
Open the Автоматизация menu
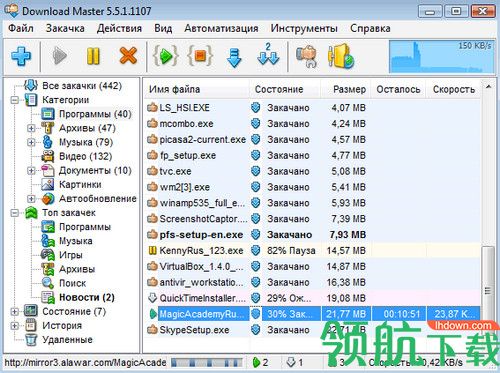pos(221,28)
